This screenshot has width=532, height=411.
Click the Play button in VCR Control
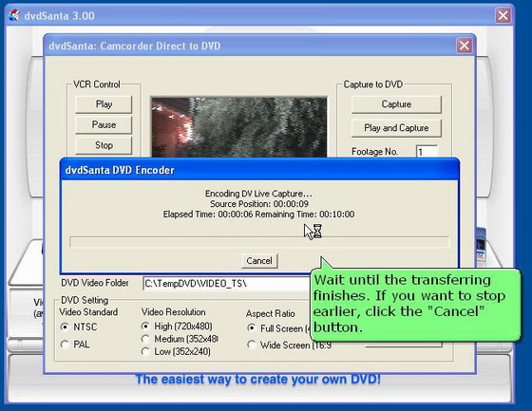[104, 104]
